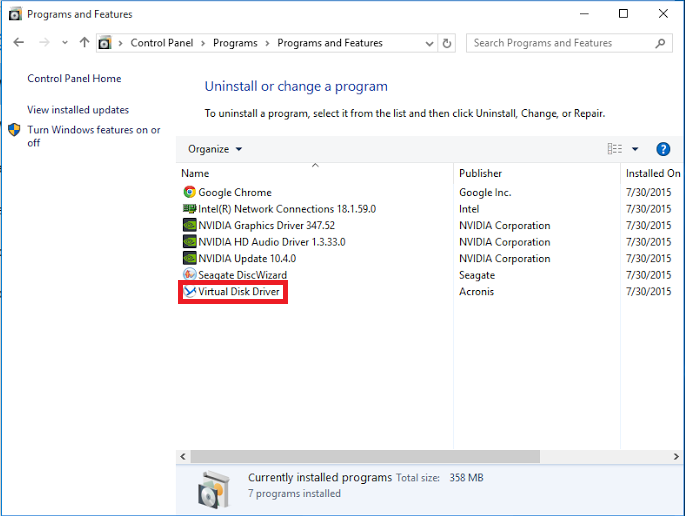The width and height of the screenshot is (686, 517).
Task: Click the Back navigation arrow
Action: click(x=18, y=42)
